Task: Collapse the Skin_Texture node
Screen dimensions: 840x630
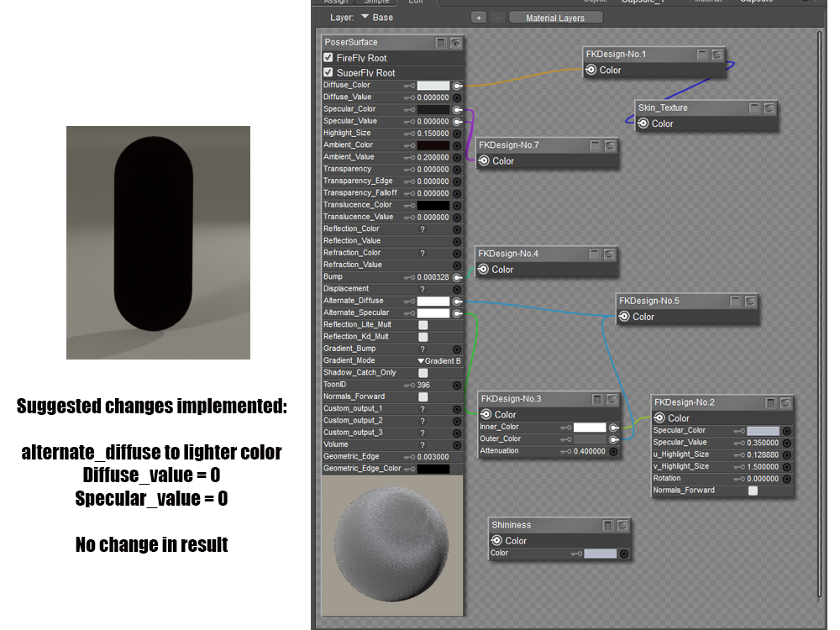Action: coord(754,108)
